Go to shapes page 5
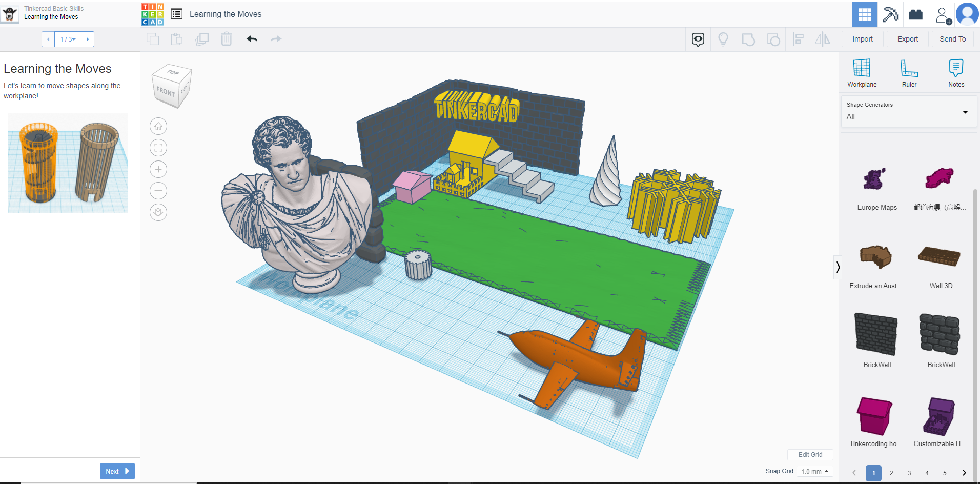The image size is (980, 484). (945, 473)
